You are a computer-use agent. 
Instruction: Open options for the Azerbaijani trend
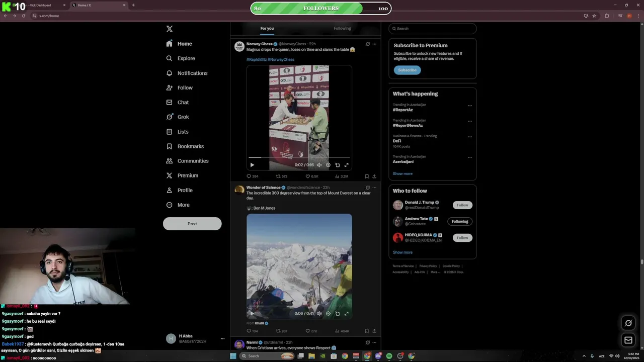(x=470, y=157)
